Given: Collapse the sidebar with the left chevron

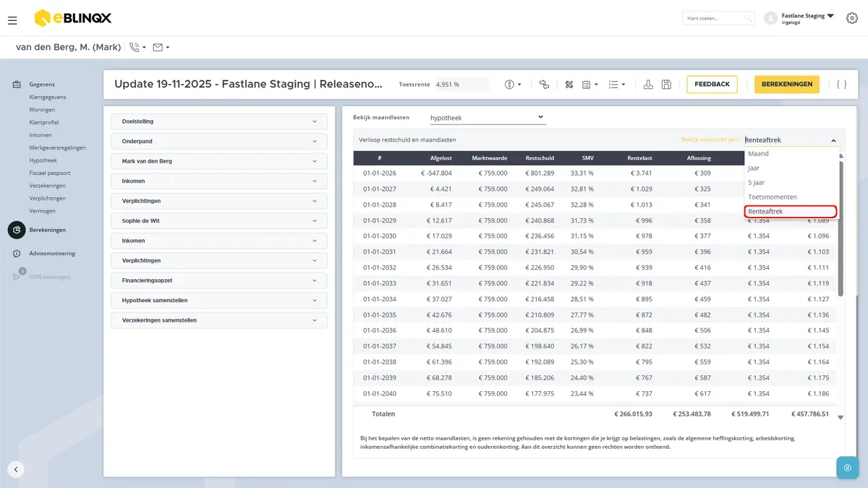Looking at the screenshot, I should pyautogui.click(x=16, y=469).
